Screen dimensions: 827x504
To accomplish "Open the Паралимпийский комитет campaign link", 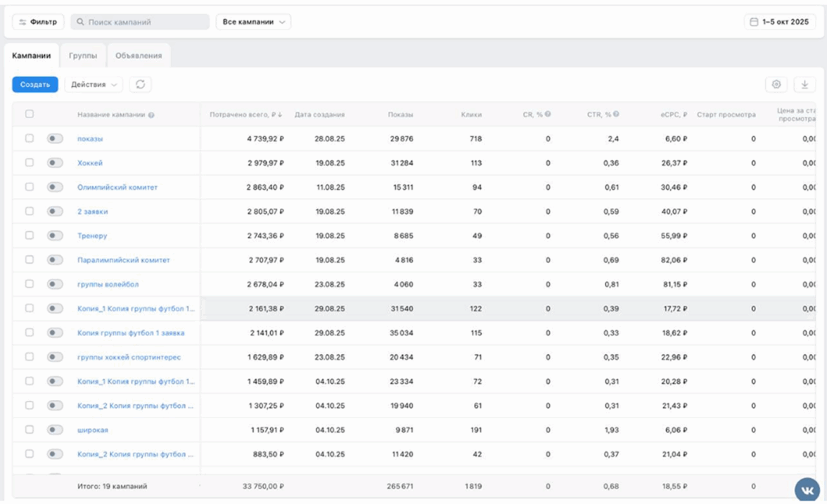I will coord(124,260).
